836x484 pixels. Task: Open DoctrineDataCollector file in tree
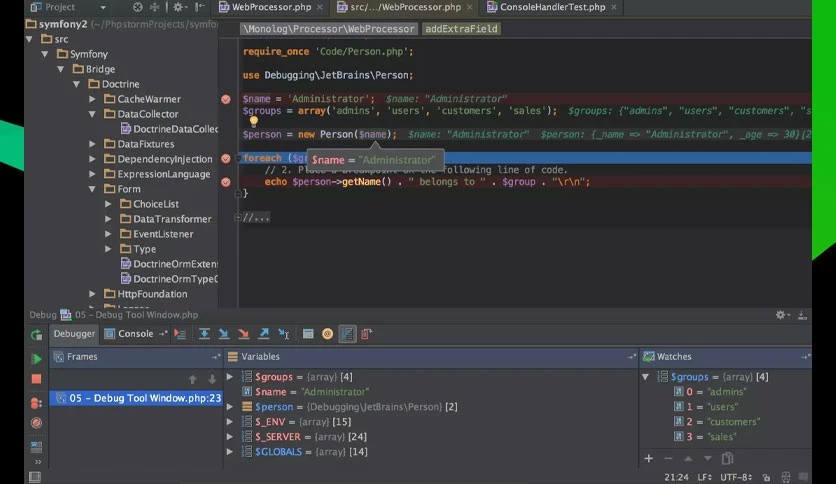pyautogui.click(x=170, y=129)
